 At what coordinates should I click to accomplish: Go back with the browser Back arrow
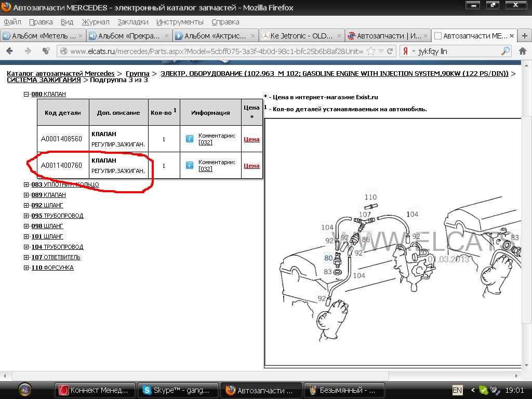point(9,51)
